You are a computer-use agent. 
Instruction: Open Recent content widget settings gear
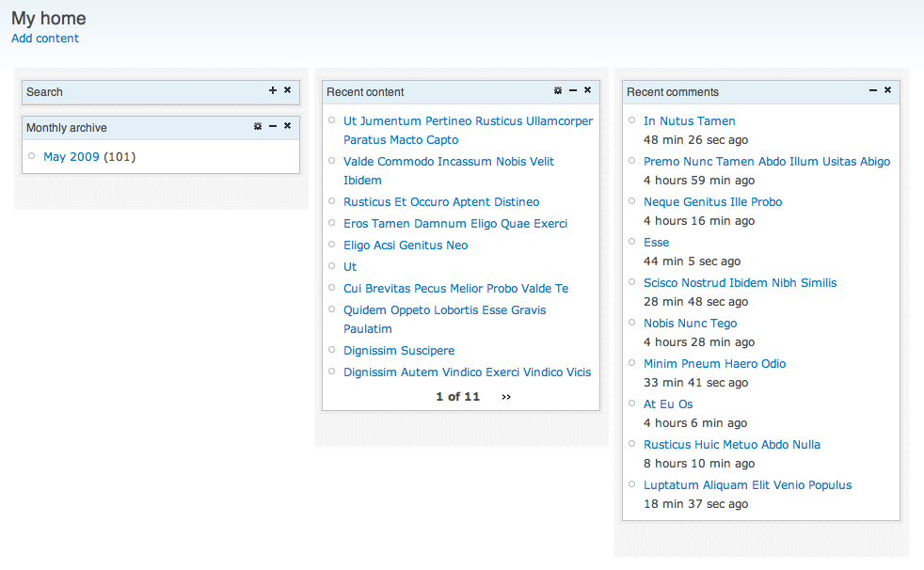[557, 90]
